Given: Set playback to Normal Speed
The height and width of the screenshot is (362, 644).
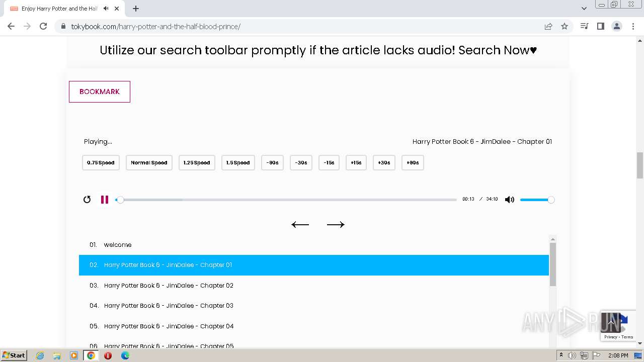Looking at the screenshot, I should coord(149,163).
